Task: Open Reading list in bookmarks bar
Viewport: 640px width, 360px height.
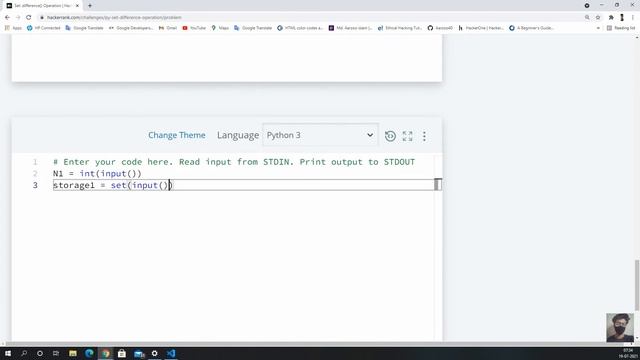Action: [621, 28]
